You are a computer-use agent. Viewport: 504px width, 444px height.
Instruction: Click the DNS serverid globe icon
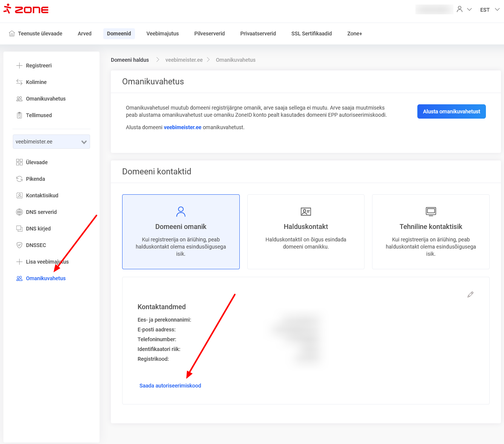coord(19,212)
